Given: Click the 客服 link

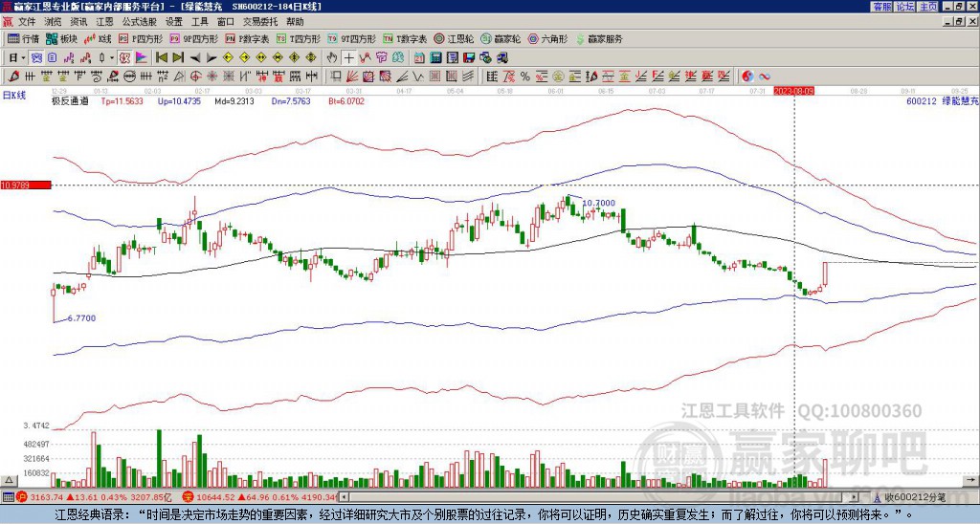Looking at the screenshot, I should click(x=881, y=6).
